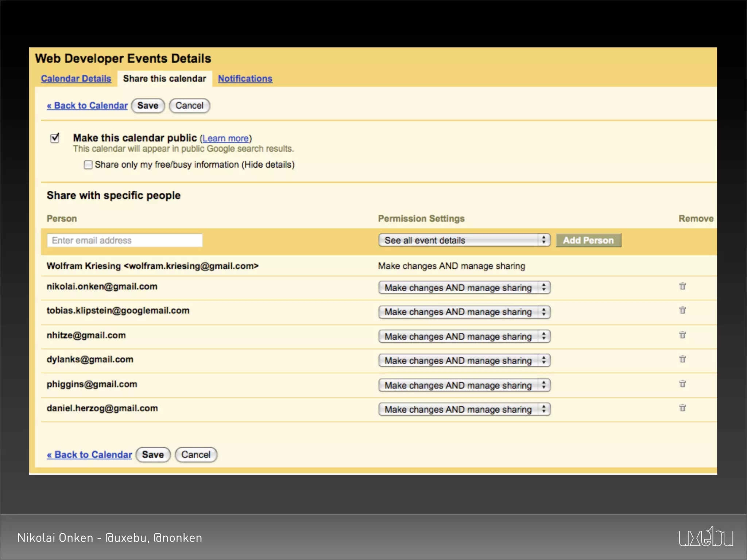Switch to the Calendar Details tab
Image resolution: width=747 pixels, height=560 pixels.
76,79
